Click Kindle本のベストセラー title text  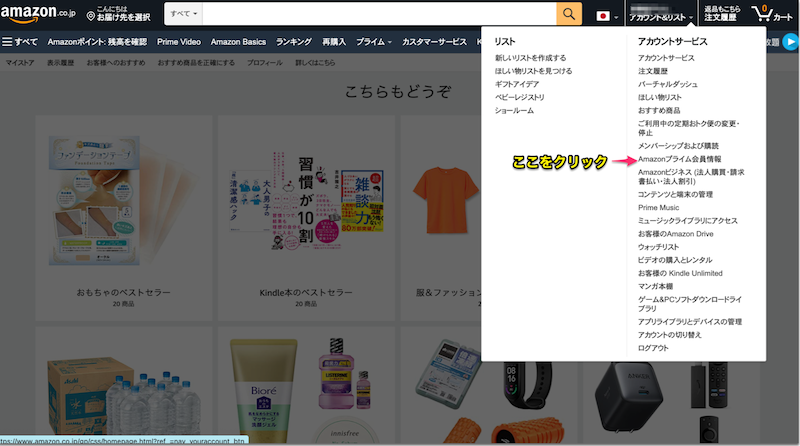point(306,292)
